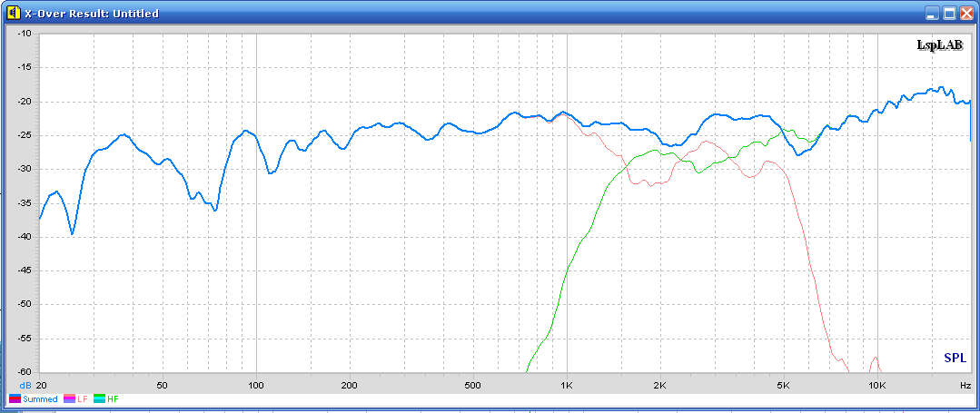Click the SPL label in the graph
This screenshot has width=980, height=413.
[954, 358]
